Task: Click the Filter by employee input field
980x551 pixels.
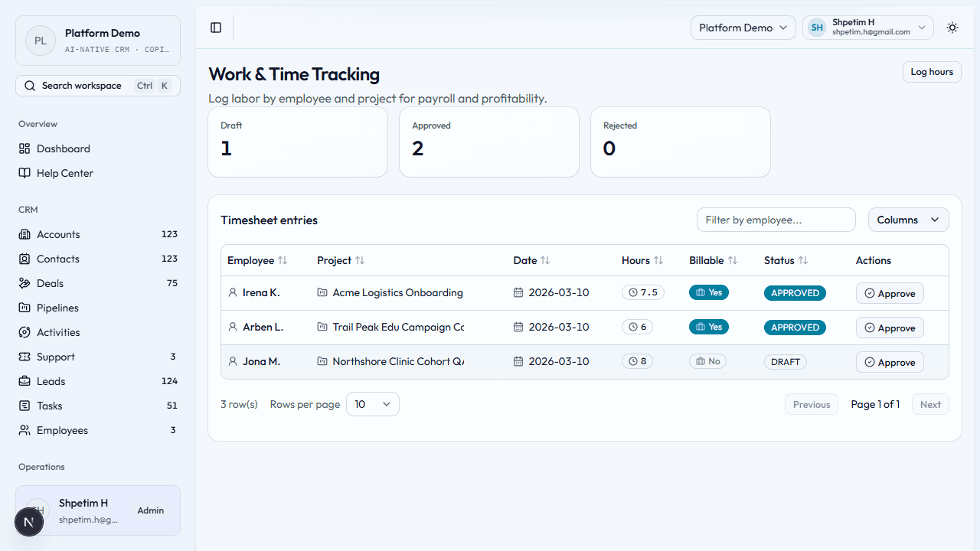Action: pyautogui.click(x=776, y=220)
